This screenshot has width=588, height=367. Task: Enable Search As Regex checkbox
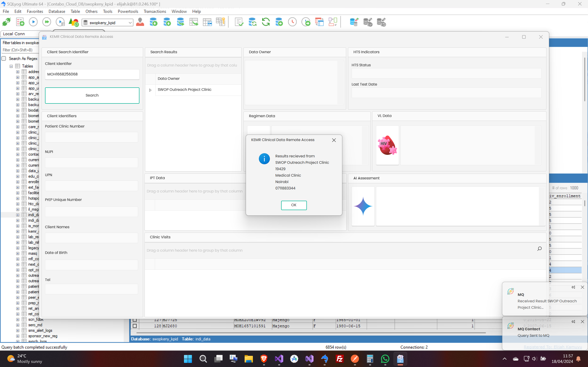coord(4,58)
